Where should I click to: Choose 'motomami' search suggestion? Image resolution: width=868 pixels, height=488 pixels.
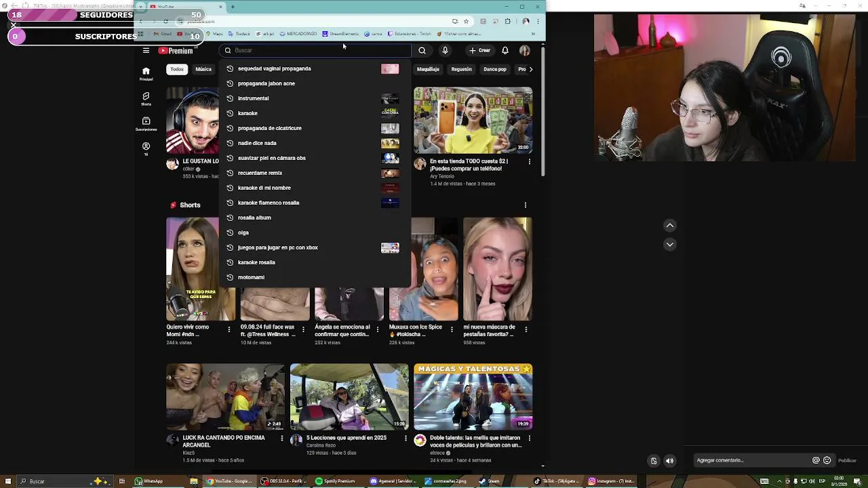coord(315,277)
